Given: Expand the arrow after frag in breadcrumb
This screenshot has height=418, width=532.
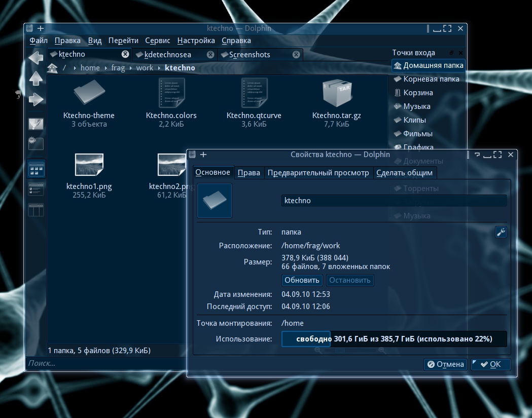Looking at the screenshot, I should click(x=131, y=68).
